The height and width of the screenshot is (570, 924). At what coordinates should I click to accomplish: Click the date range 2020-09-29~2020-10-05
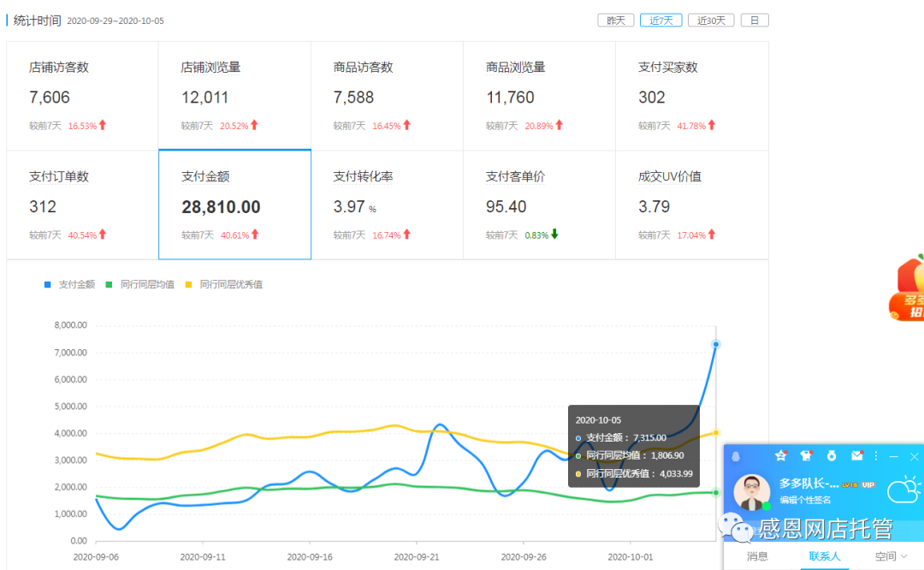click(115, 21)
